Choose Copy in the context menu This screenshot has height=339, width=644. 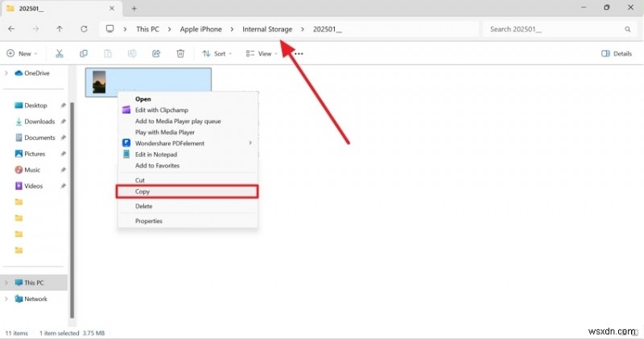[188, 192]
